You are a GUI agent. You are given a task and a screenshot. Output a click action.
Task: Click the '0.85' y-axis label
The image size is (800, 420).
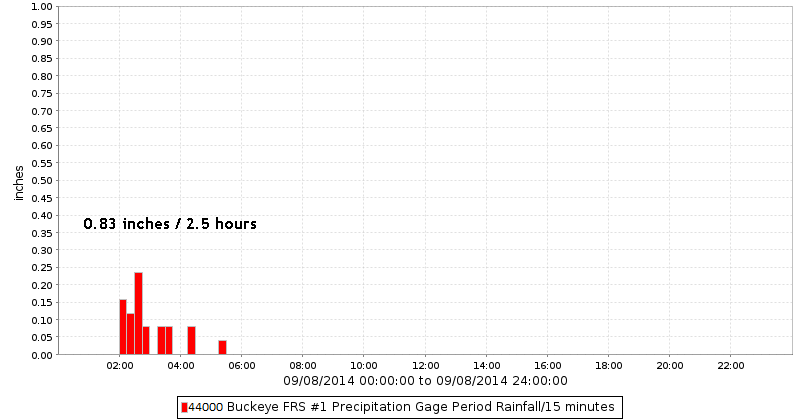click(x=42, y=59)
